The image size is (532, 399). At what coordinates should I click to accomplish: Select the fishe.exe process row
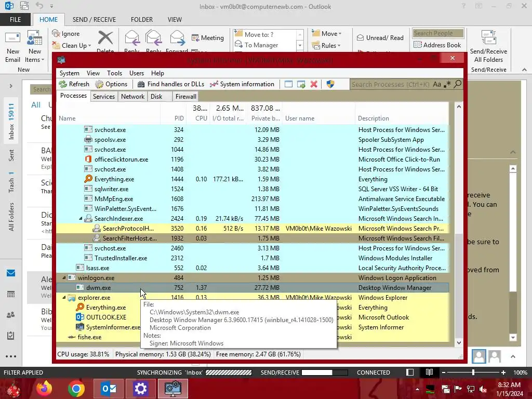(252, 337)
